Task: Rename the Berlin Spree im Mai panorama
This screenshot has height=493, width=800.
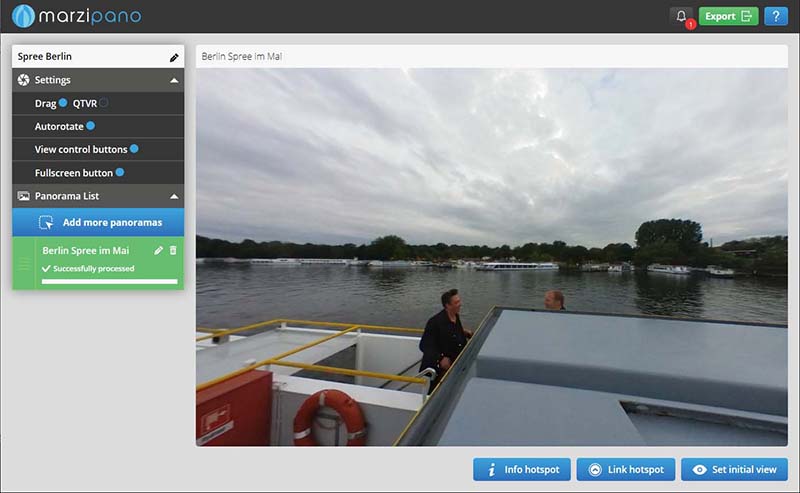Action: 159,250
